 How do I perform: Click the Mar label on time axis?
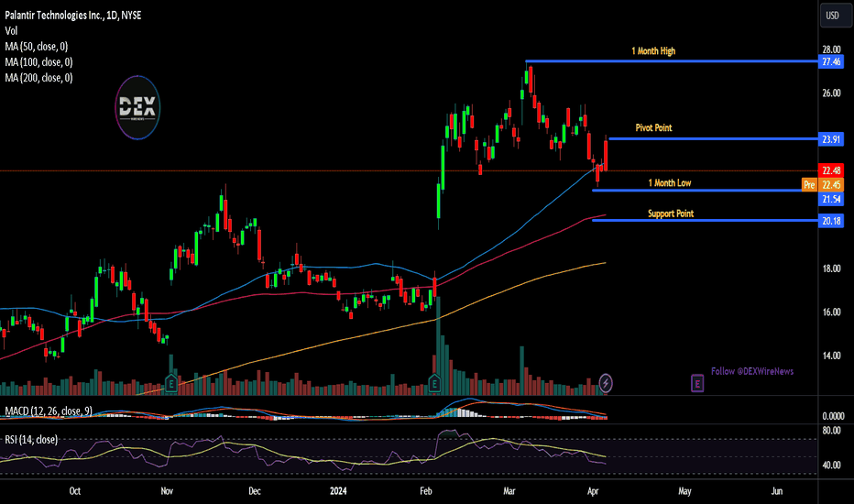(509, 491)
